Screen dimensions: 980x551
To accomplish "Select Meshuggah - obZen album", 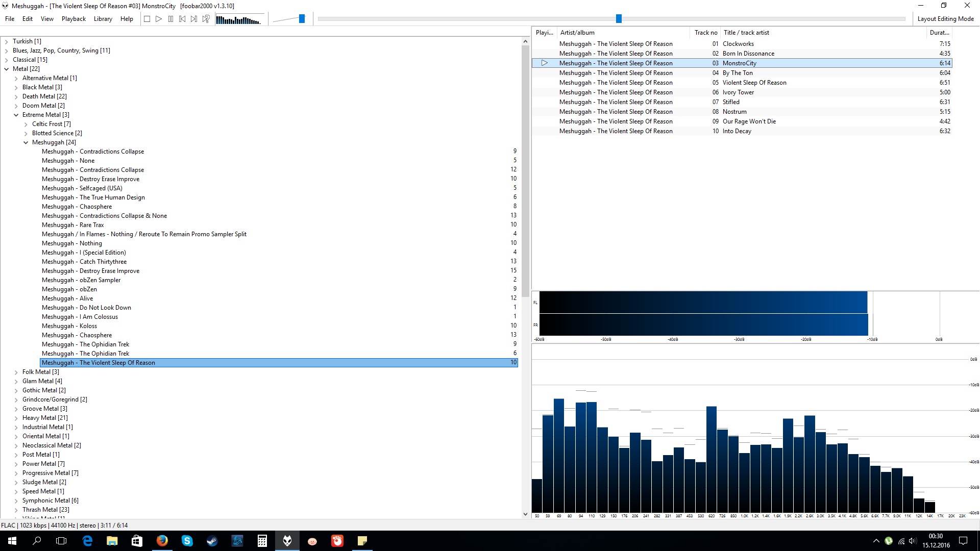I will click(x=69, y=289).
